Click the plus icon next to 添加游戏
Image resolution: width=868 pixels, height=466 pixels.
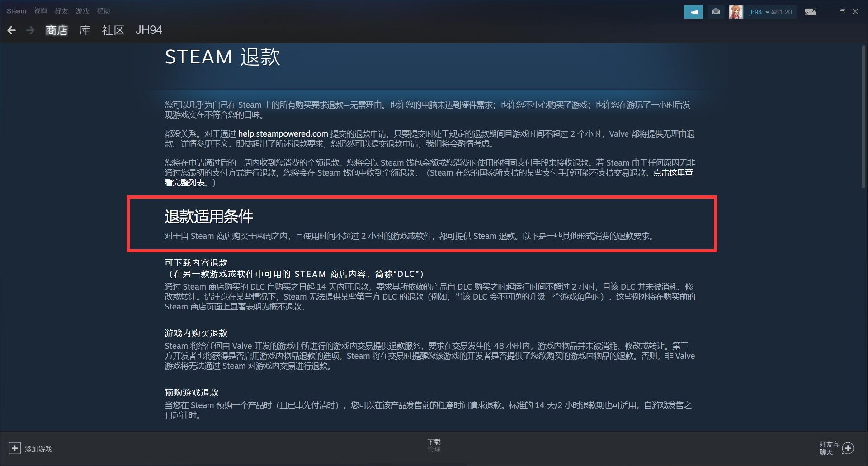coord(15,448)
